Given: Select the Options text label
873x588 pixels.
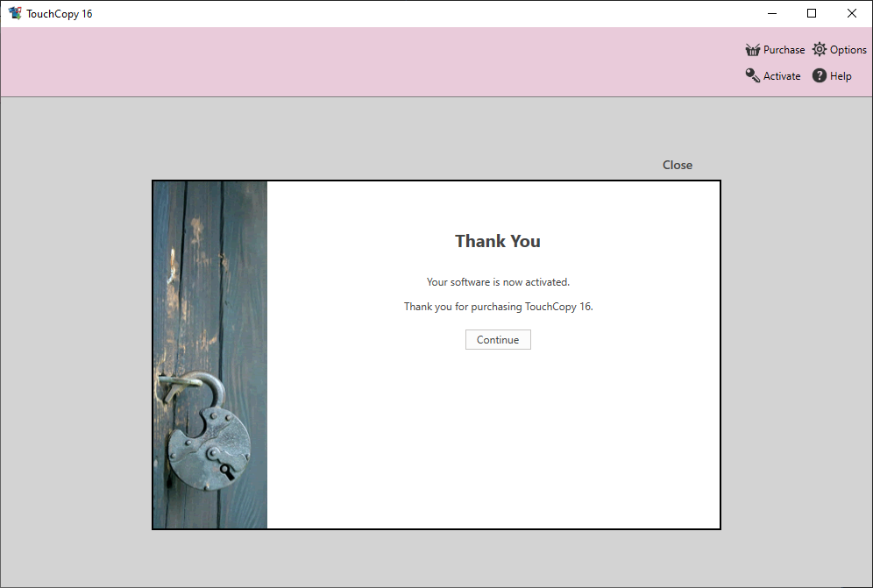Looking at the screenshot, I should tap(848, 50).
